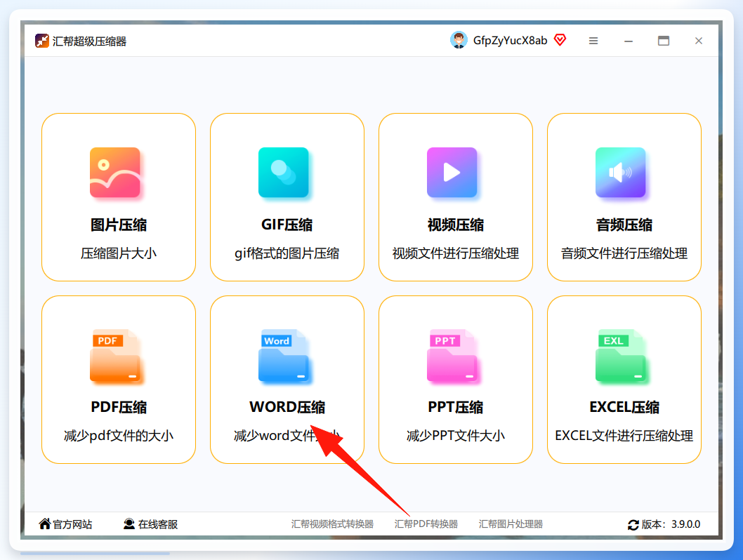Open the video compression play icon
The height and width of the screenshot is (560, 743).
452,173
